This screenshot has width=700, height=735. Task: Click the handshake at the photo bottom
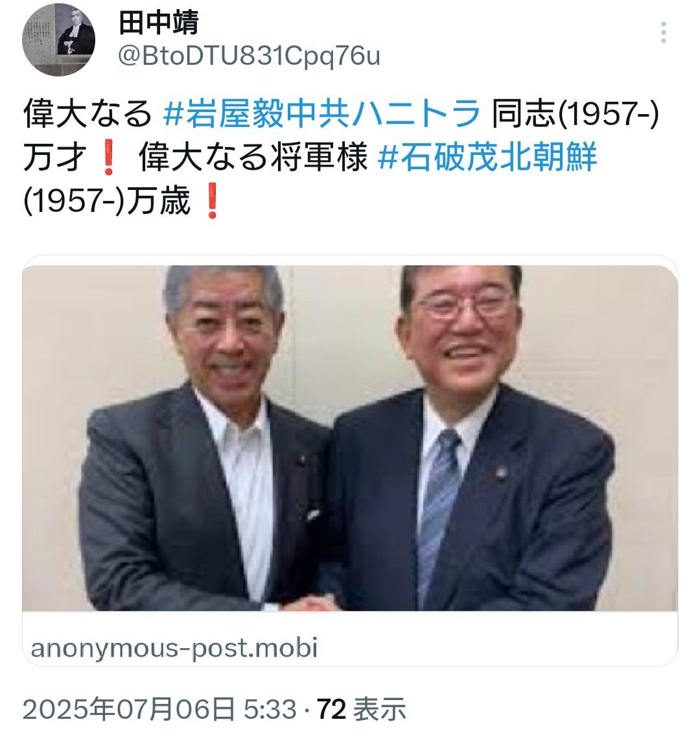click(312, 602)
